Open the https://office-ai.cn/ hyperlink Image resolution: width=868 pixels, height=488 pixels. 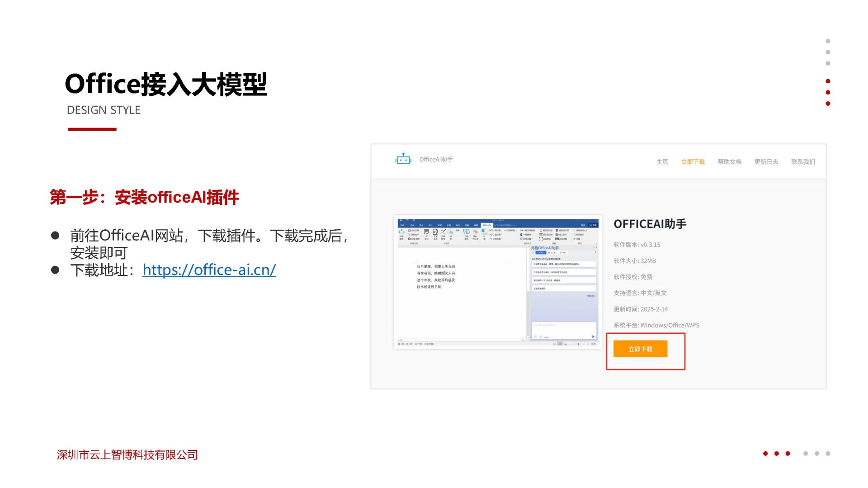point(209,270)
